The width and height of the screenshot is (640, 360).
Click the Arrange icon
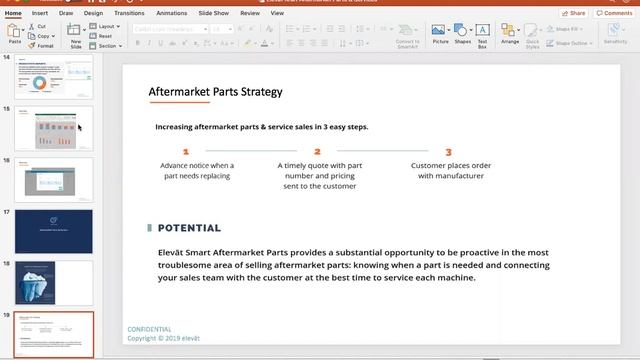(508, 30)
